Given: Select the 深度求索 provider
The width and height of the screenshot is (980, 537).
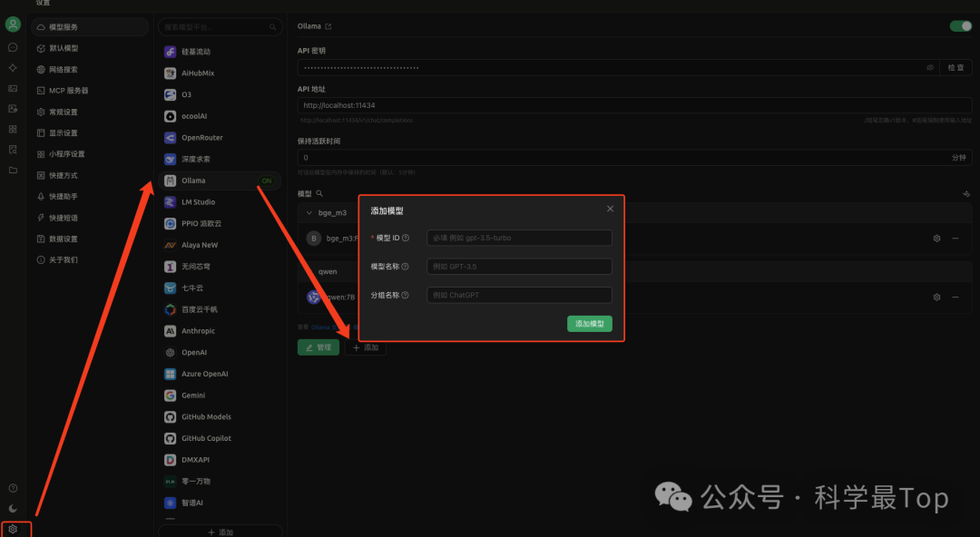Looking at the screenshot, I should 220,159.
